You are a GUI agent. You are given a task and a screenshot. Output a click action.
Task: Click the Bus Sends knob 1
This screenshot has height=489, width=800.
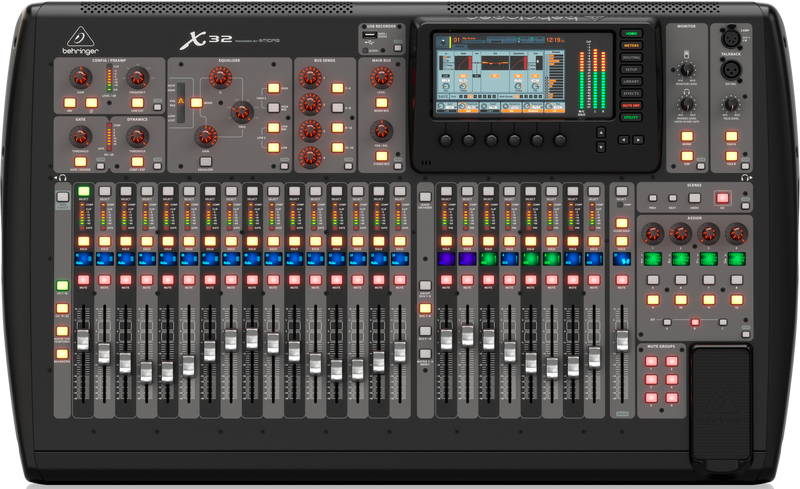[310, 78]
